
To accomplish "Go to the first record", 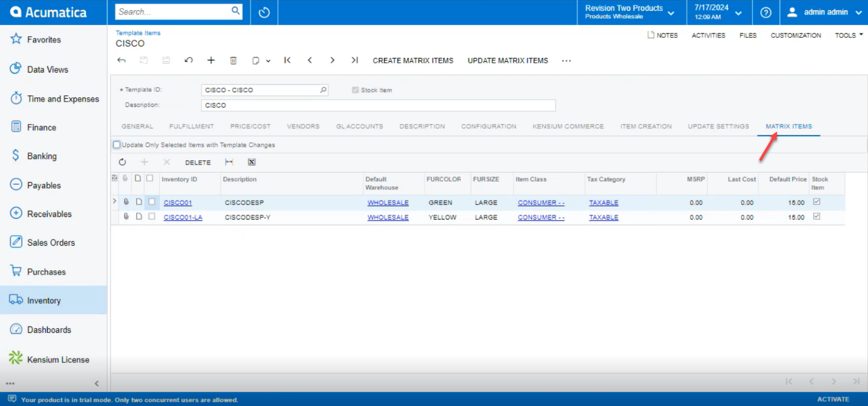I will pyautogui.click(x=288, y=60).
